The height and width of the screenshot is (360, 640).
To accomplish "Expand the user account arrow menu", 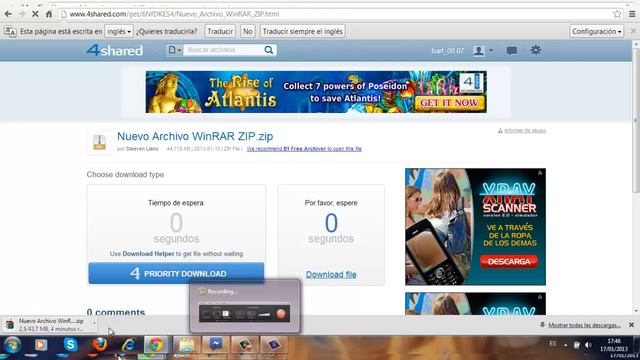I will coord(491,51).
